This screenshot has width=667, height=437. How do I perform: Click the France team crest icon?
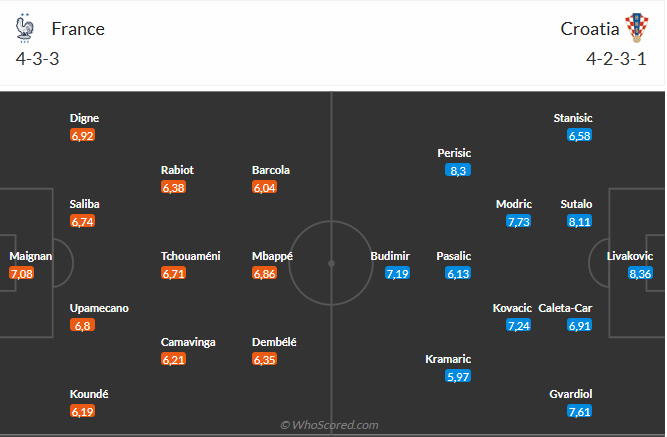[26, 27]
